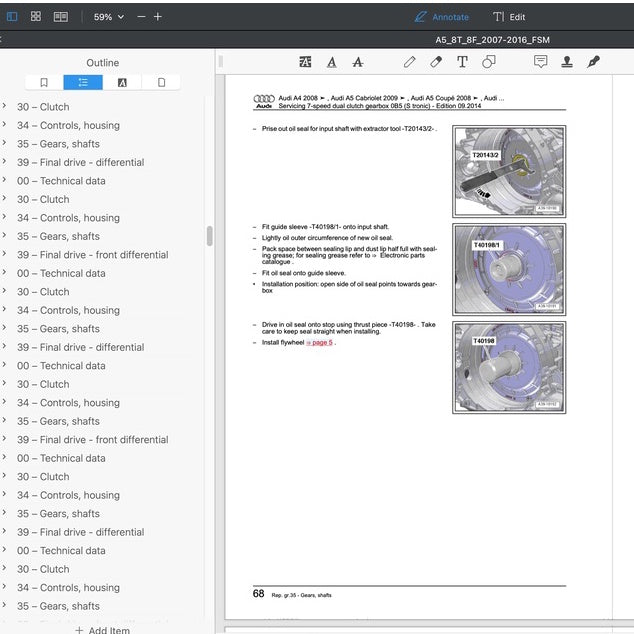
Task: Pick the eraser tool
Action: click(436, 62)
